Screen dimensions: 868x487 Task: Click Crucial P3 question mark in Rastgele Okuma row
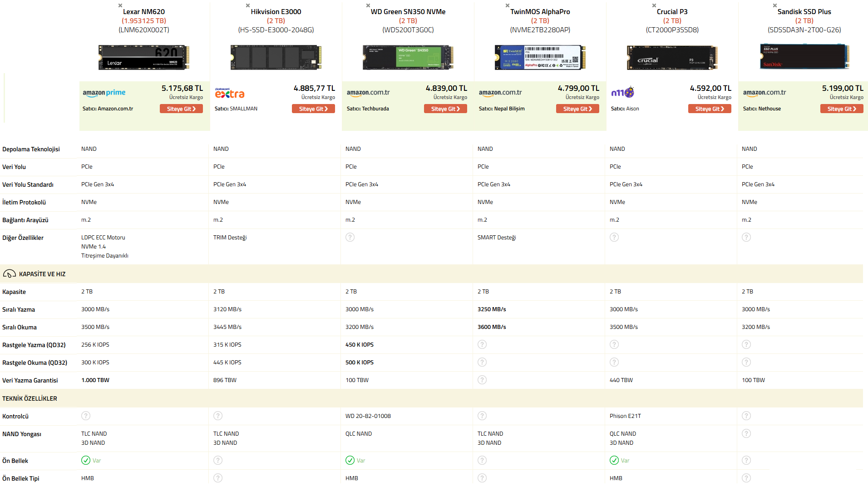[x=614, y=362]
